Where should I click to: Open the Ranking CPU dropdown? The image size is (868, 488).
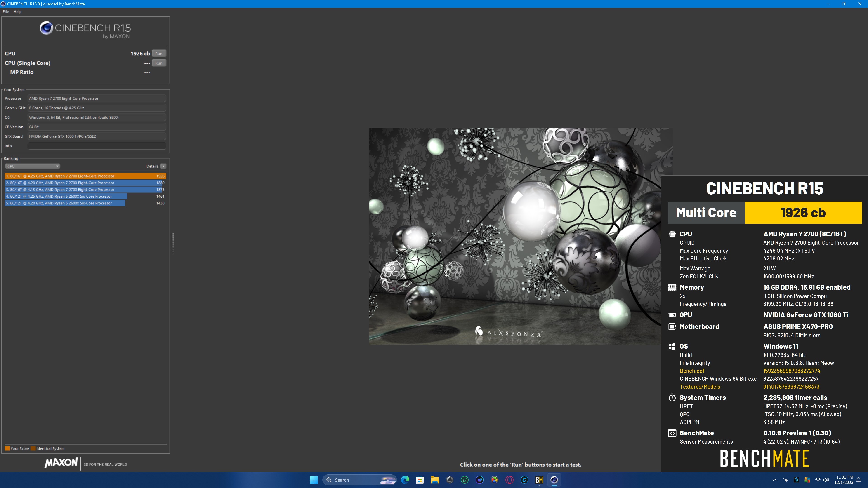(33, 166)
